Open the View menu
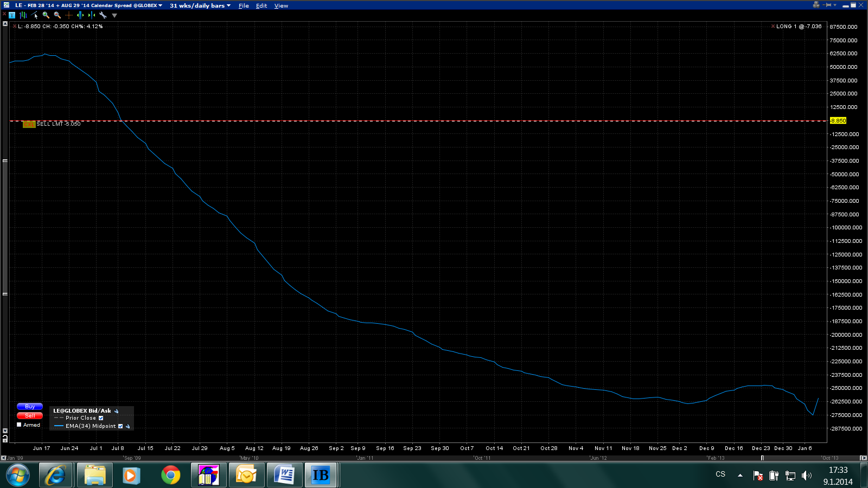This screenshot has height=488, width=868. (x=281, y=5)
